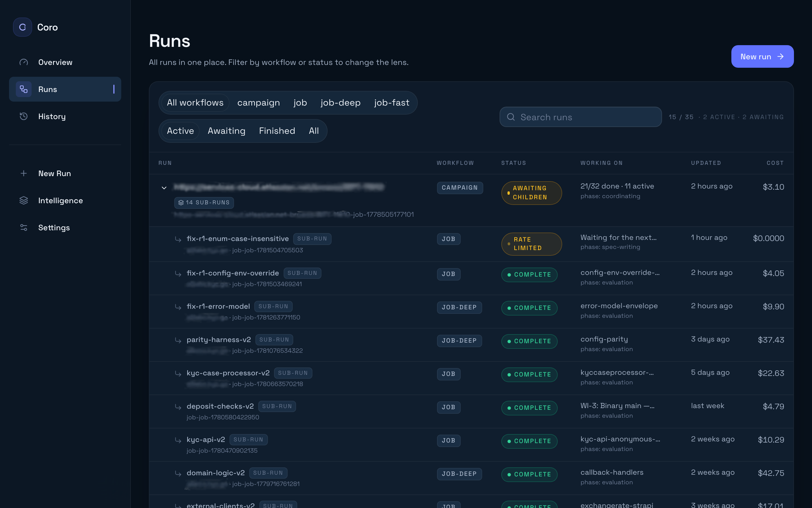Click the Coro logo icon
Image resolution: width=812 pixels, height=508 pixels.
23,27
